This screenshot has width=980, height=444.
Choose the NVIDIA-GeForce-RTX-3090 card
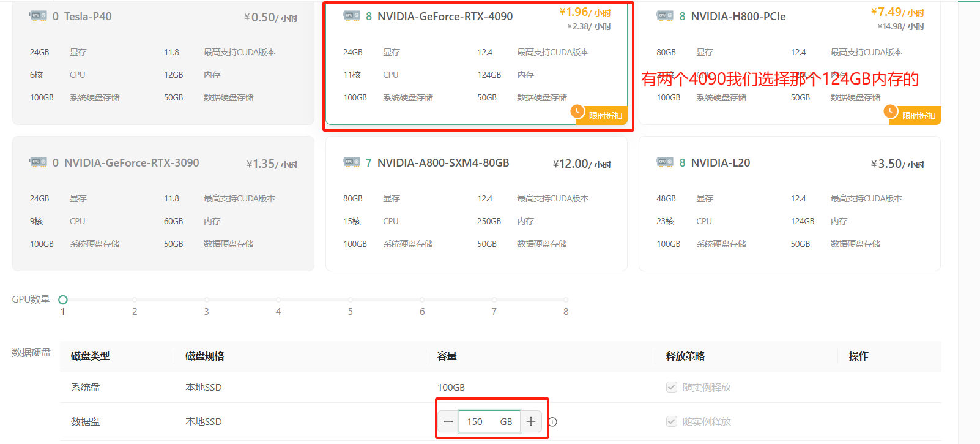[163, 203]
